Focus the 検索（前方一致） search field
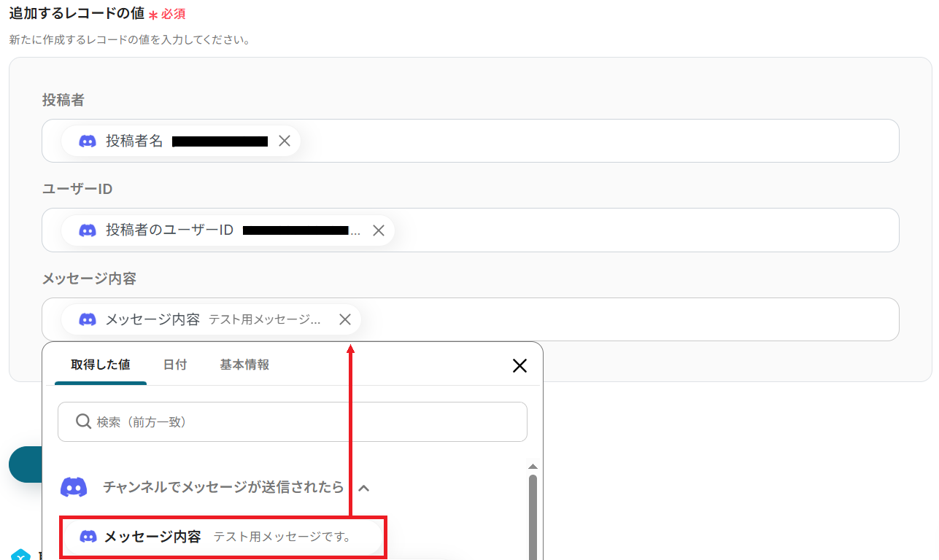 pyautogui.click(x=293, y=421)
